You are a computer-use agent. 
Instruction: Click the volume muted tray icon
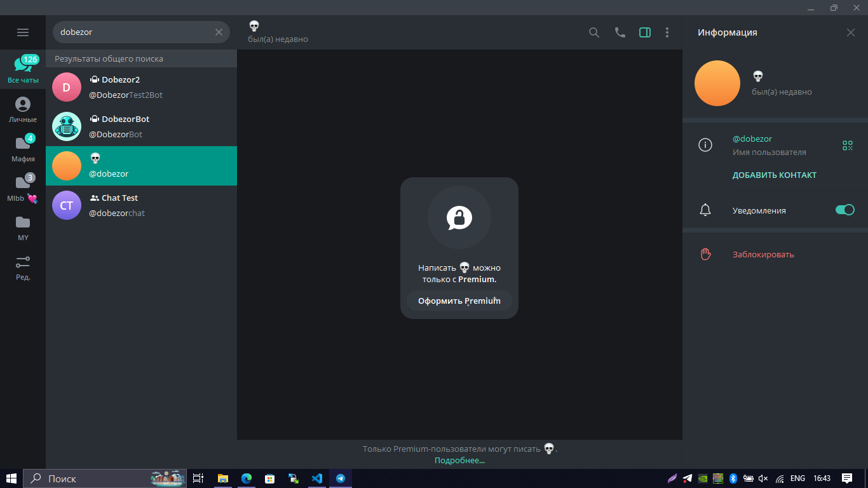click(764, 478)
